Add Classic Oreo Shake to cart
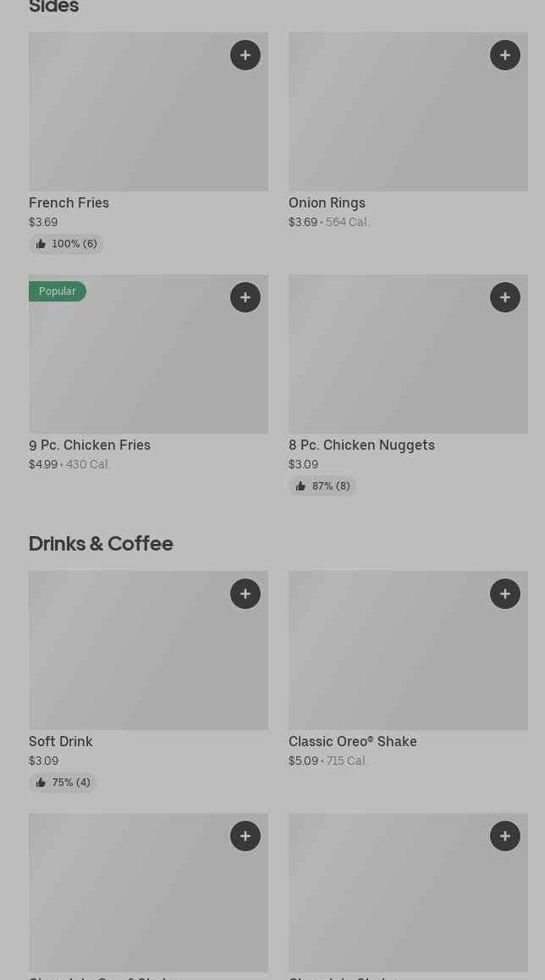Image resolution: width=545 pixels, height=980 pixels. pos(505,594)
